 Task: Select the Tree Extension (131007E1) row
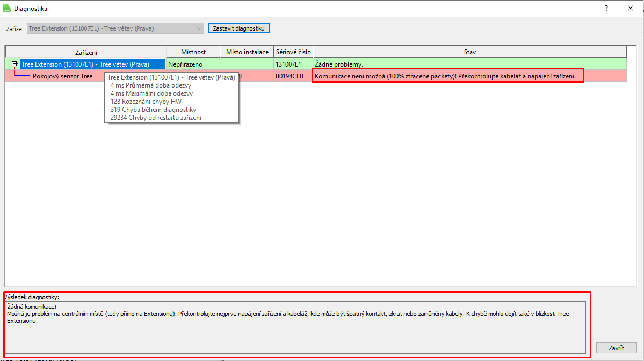[x=85, y=64]
